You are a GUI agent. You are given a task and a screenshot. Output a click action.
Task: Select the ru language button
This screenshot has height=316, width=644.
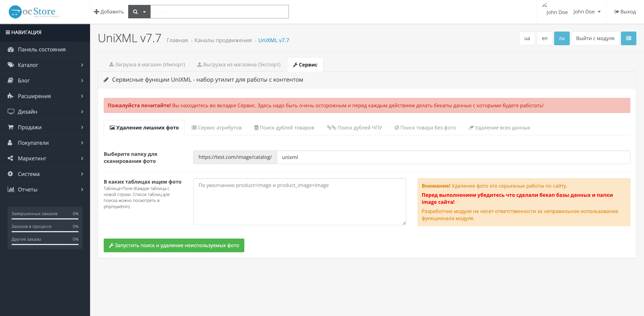562,38
